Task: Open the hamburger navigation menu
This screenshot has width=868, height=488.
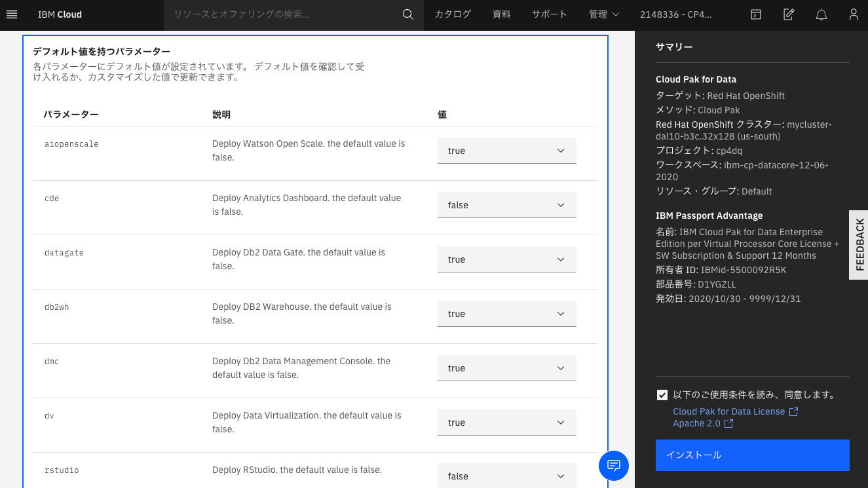Action: 12,14
